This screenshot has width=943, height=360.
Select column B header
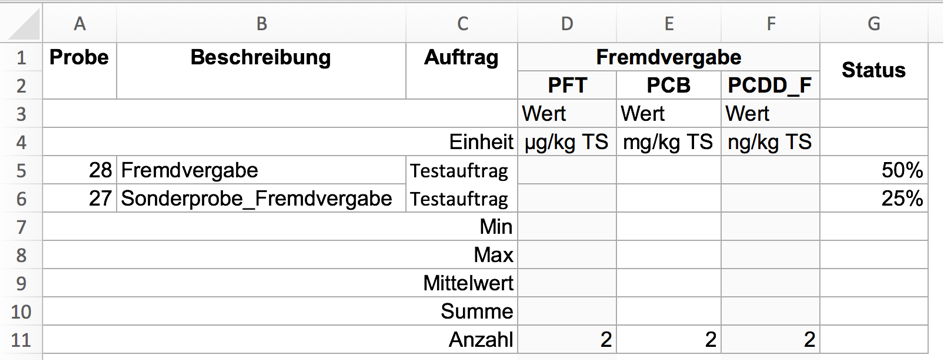click(x=261, y=23)
